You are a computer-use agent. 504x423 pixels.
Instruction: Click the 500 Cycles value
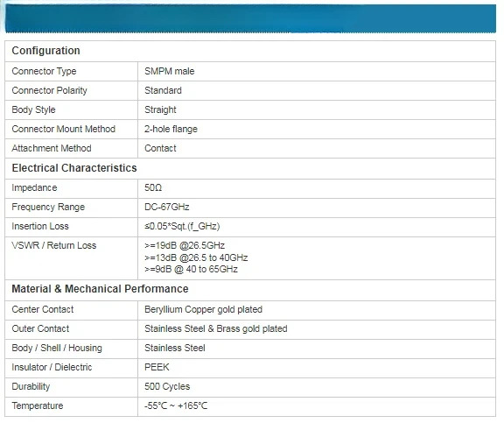point(167,386)
